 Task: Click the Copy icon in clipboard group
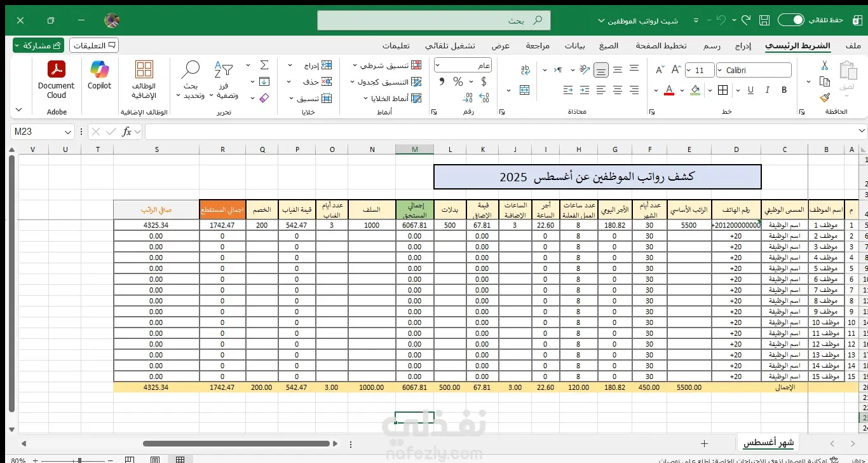[x=825, y=81]
